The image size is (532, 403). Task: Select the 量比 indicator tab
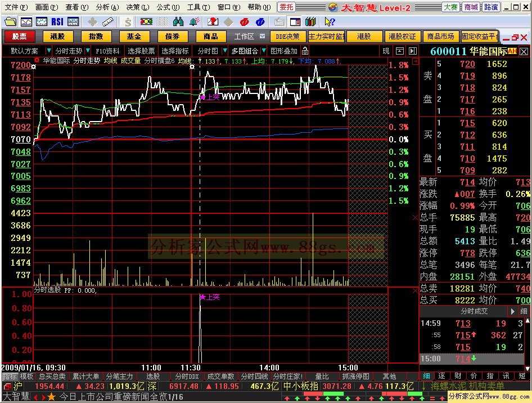click(322, 376)
